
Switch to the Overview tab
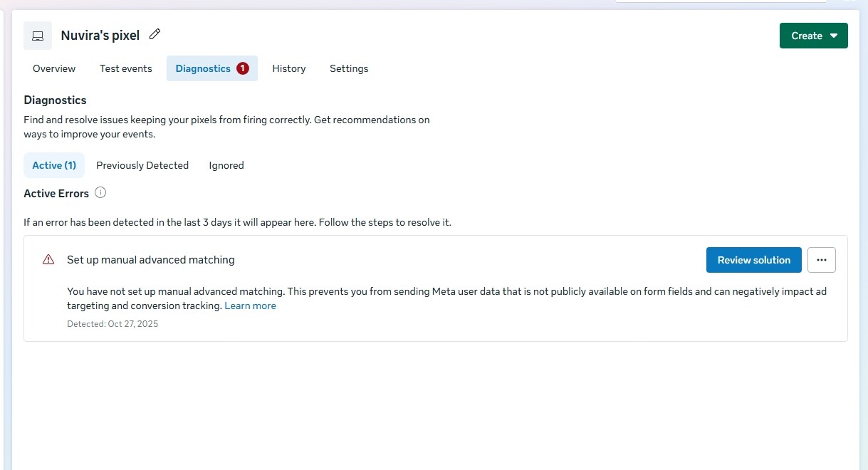coord(54,68)
